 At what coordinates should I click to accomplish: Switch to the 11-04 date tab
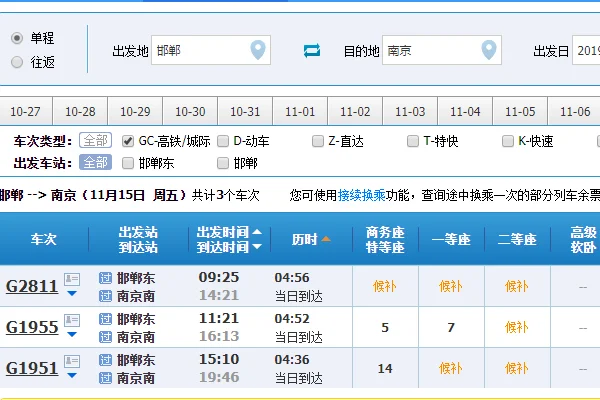[x=465, y=111]
